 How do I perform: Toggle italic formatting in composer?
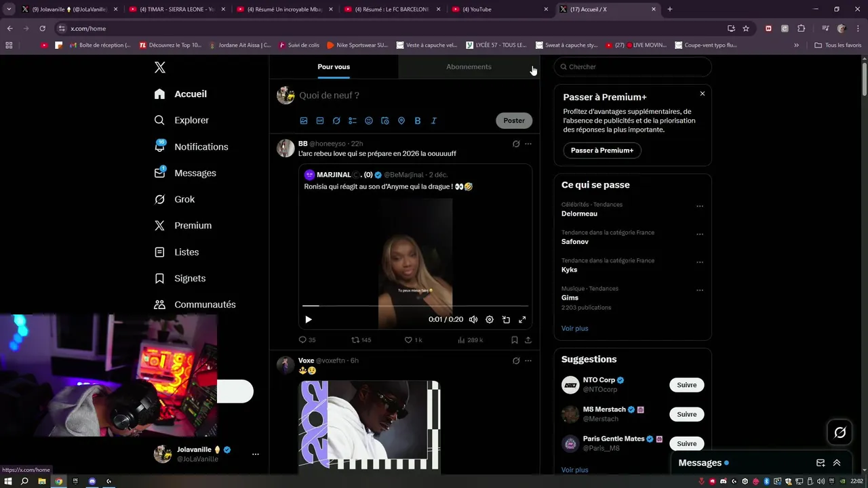point(434,121)
